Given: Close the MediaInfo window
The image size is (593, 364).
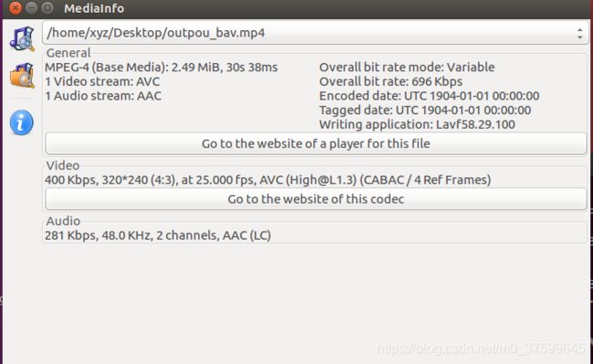Looking at the screenshot, I should (x=16, y=8).
